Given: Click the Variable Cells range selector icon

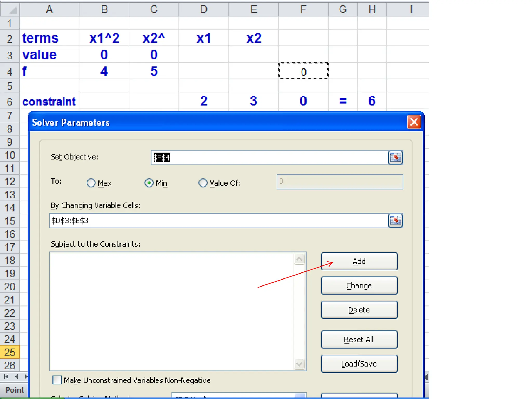Looking at the screenshot, I should [395, 221].
